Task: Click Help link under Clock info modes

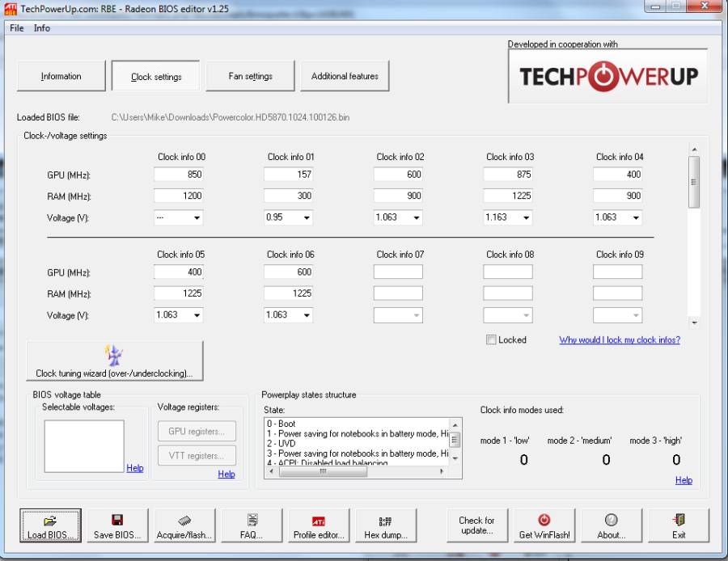Action: pyautogui.click(x=684, y=480)
